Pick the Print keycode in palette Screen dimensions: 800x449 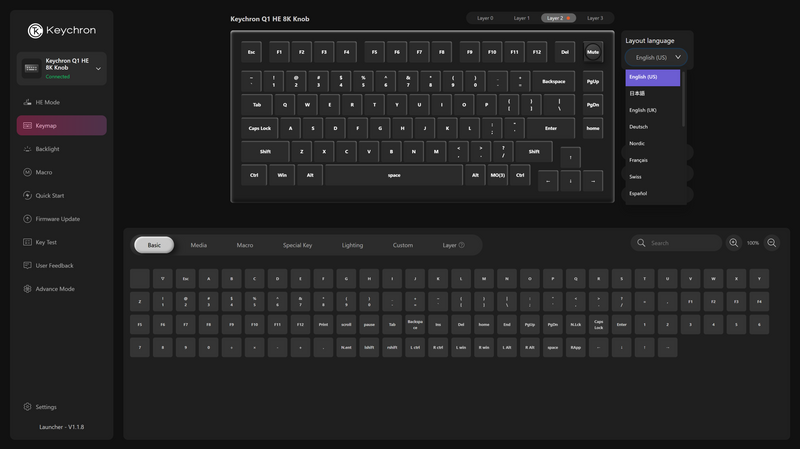click(323, 325)
